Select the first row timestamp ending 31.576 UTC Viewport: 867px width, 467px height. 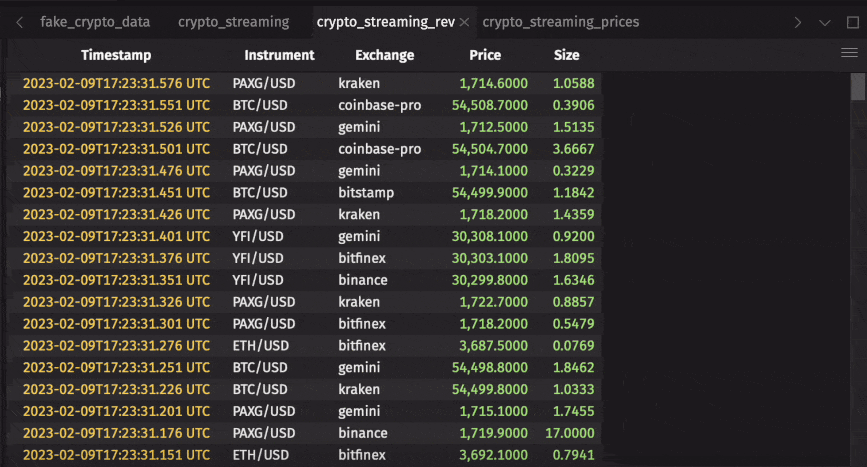click(116, 83)
